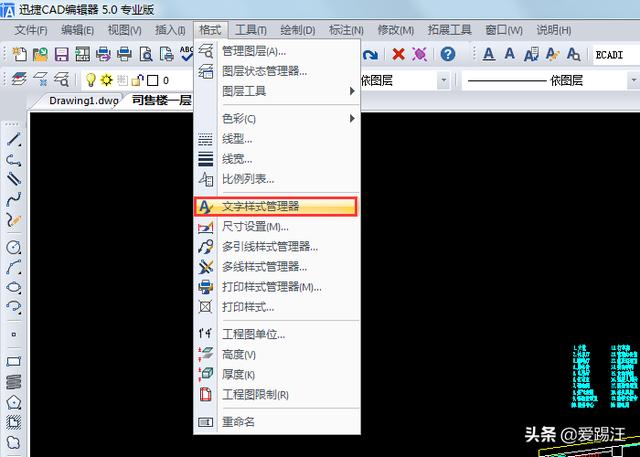Image resolution: width=640 pixels, height=457 pixels.
Task: Click the Save As icon beside the floppy disk
Action: coord(82,54)
